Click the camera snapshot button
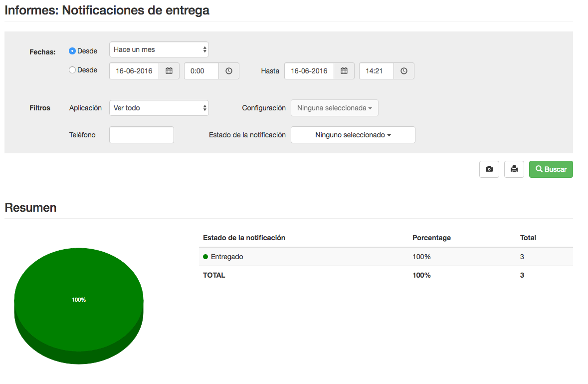Image resolution: width=588 pixels, height=384 pixels. pyautogui.click(x=489, y=169)
